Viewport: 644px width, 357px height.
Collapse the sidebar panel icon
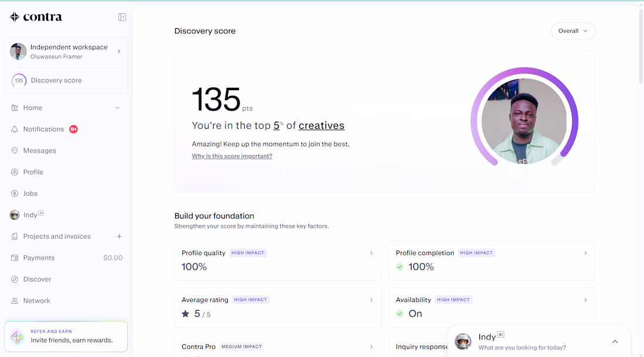[x=122, y=17]
